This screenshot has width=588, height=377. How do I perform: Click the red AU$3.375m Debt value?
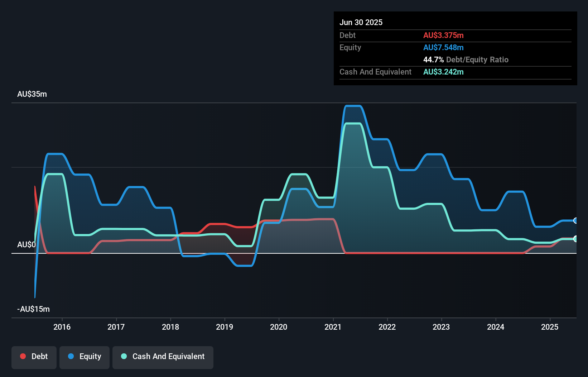coord(444,35)
